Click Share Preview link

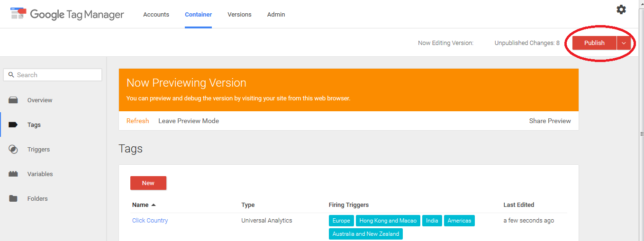pyautogui.click(x=550, y=121)
